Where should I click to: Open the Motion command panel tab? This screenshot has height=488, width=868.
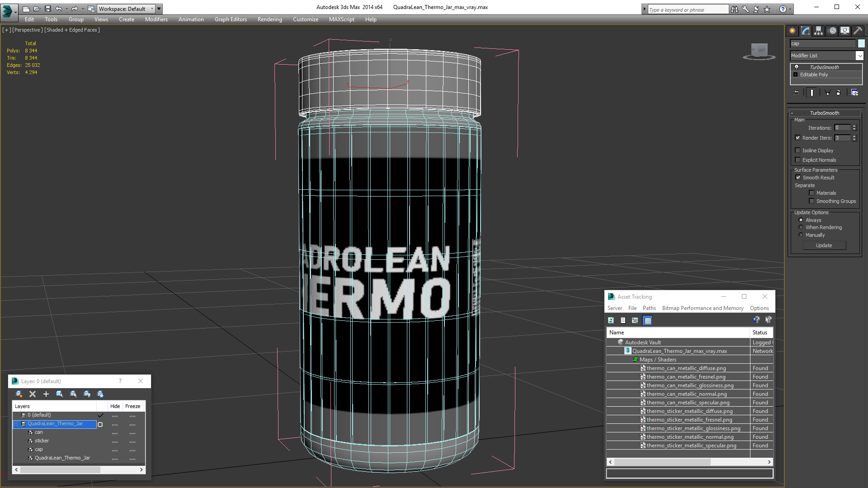[x=832, y=31]
